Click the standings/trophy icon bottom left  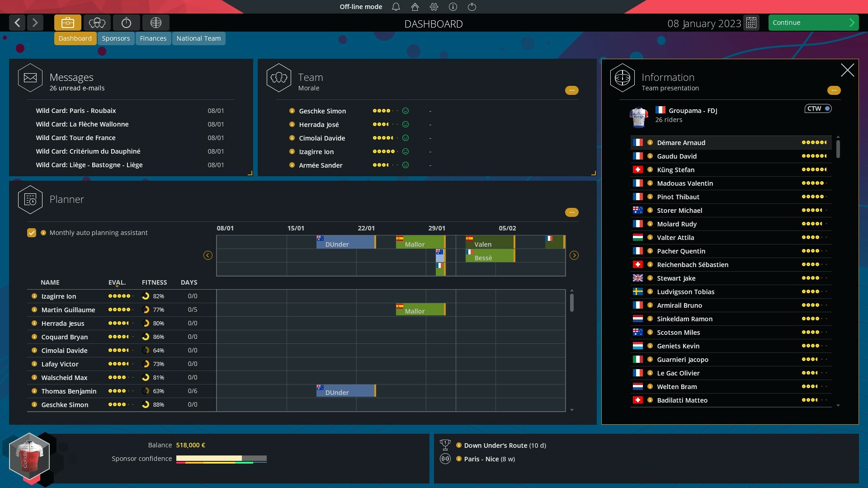click(x=445, y=445)
